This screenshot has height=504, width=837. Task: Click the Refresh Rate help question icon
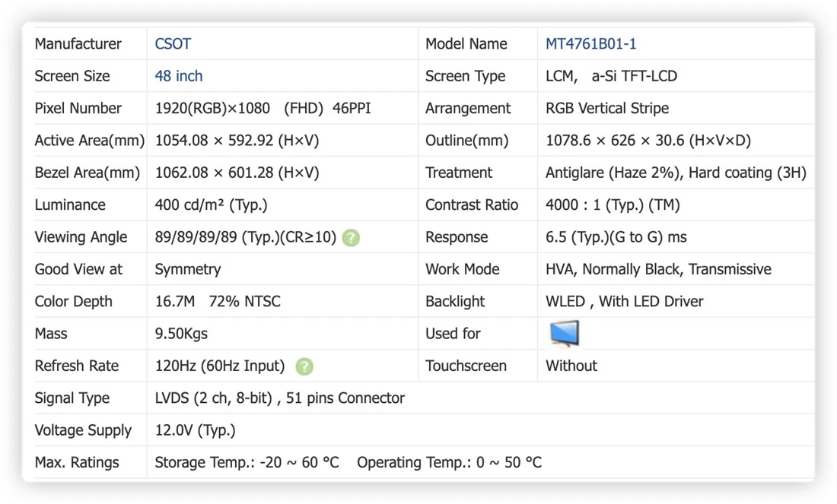[x=304, y=366]
